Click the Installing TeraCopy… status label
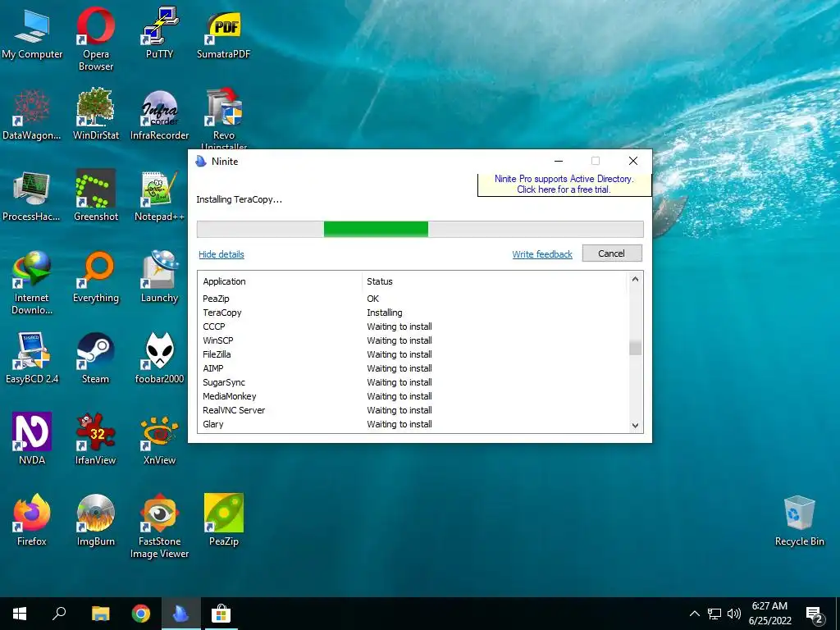Image resolution: width=840 pixels, height=630 pixels. tap(239, 199)
